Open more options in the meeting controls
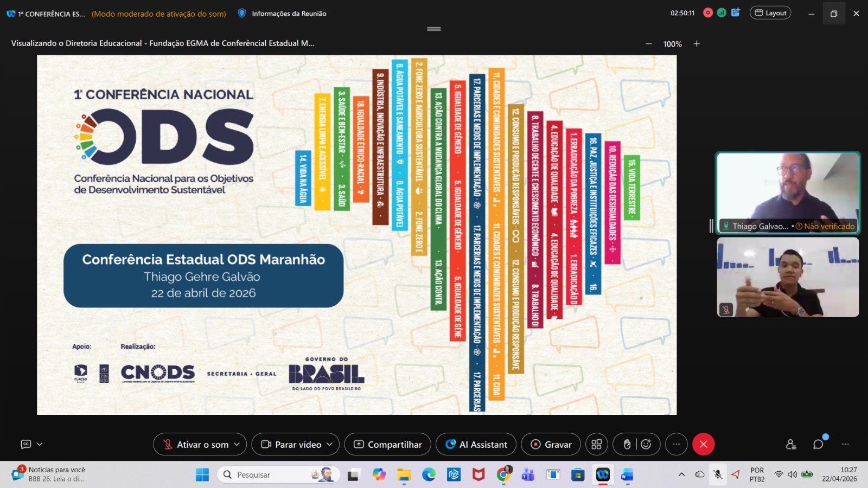The height and width of the screenshot is (488, 868). pyautogui.click(x=676, y=444)
